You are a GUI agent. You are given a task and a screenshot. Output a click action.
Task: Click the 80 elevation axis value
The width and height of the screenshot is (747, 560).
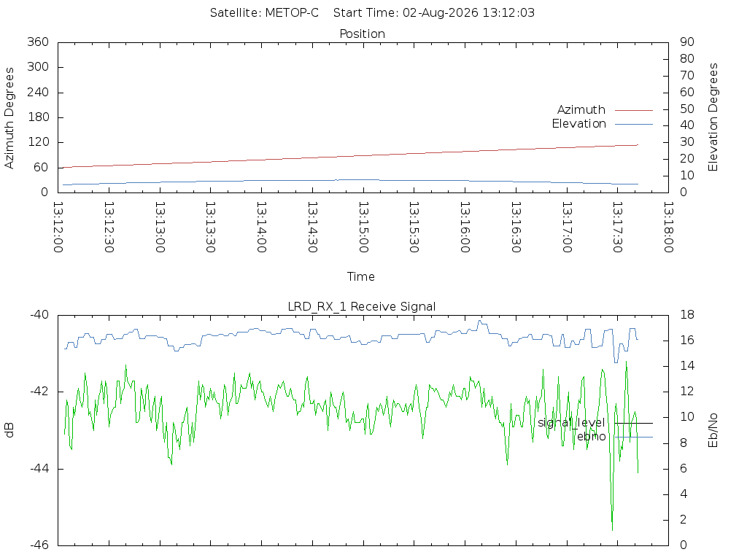pyautogui.click(x=687, y=58)
